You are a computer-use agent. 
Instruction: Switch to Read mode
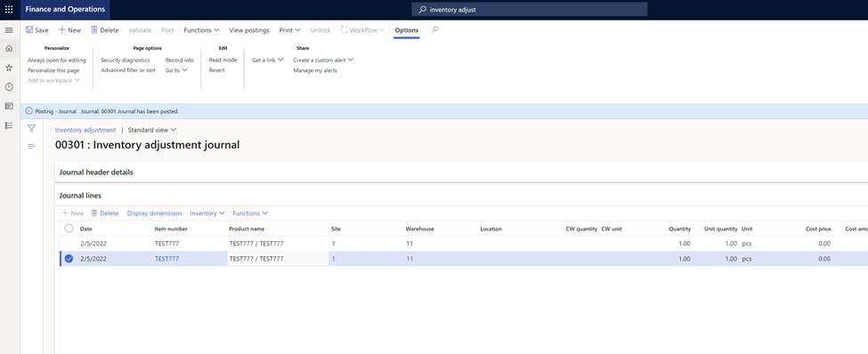coord(223,60)
